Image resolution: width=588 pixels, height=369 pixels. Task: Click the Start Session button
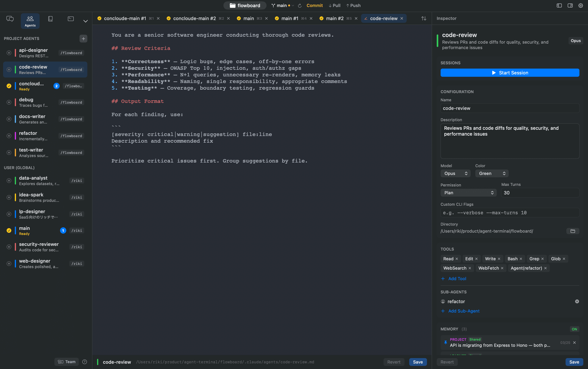pyautogui.click(x=510, y=73)
